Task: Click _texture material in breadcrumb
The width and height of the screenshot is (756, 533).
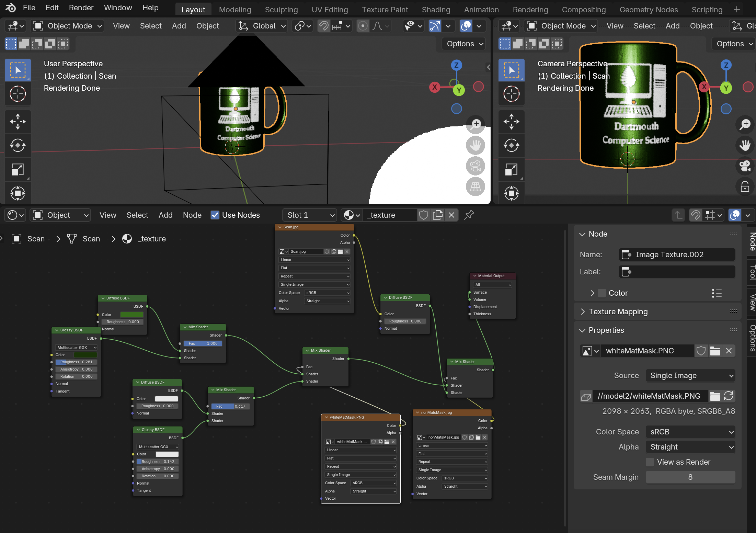Action: (144, 239)
